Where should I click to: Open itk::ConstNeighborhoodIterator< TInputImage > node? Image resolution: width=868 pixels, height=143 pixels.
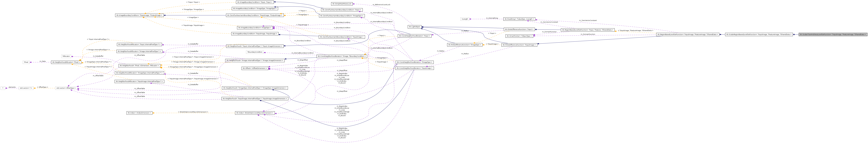click(x=414, y=68)
